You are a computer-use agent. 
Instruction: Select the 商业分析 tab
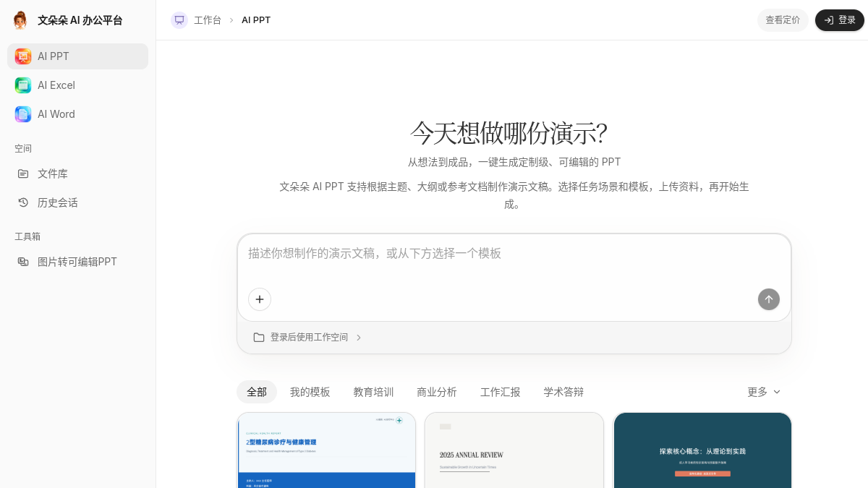pyautogui.click(x=437, y=392)
